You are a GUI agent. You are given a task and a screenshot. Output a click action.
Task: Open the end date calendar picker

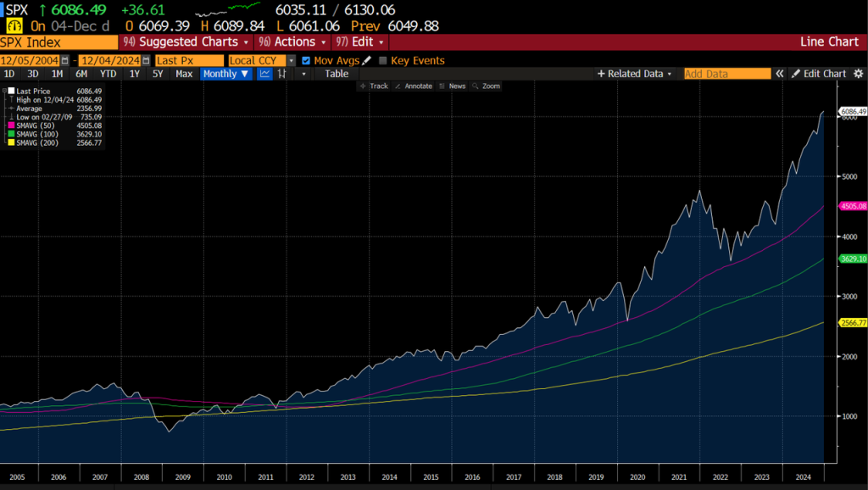pos(147,61)
